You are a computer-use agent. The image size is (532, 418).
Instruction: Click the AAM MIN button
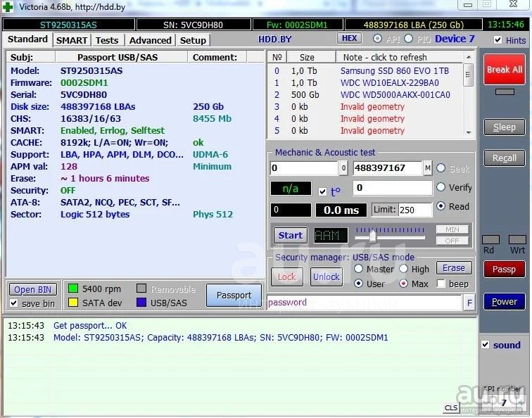pyautogui.click(x=452, y=229)
